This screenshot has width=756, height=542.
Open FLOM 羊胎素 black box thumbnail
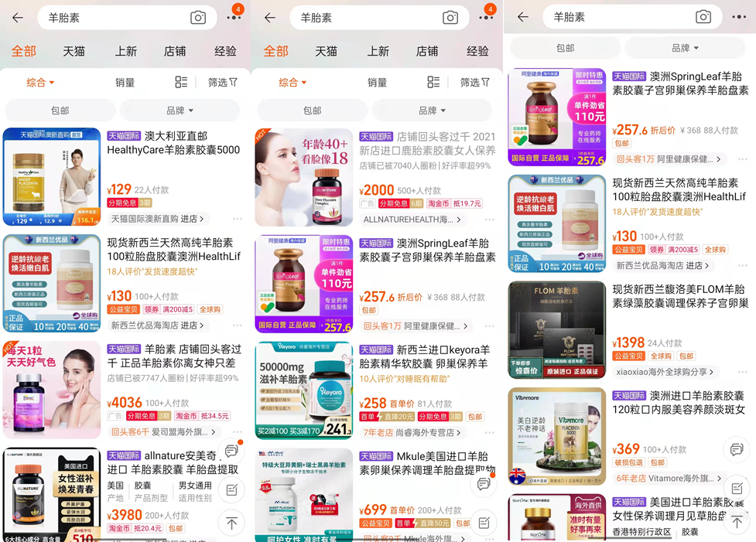click(x=557, y=330)
